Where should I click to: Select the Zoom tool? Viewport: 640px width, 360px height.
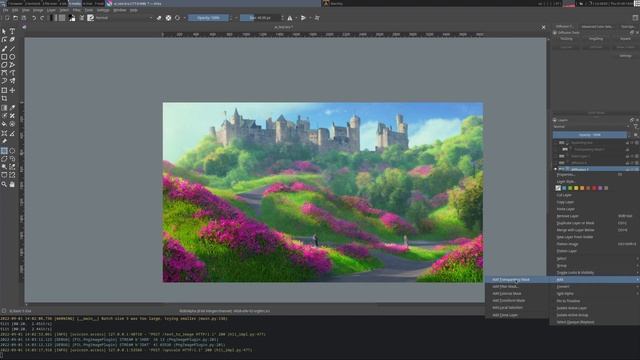pyautogui.click(x=4, y=184)
